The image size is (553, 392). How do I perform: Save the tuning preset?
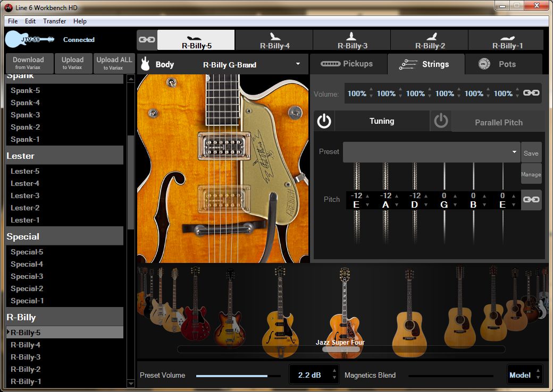531,153
